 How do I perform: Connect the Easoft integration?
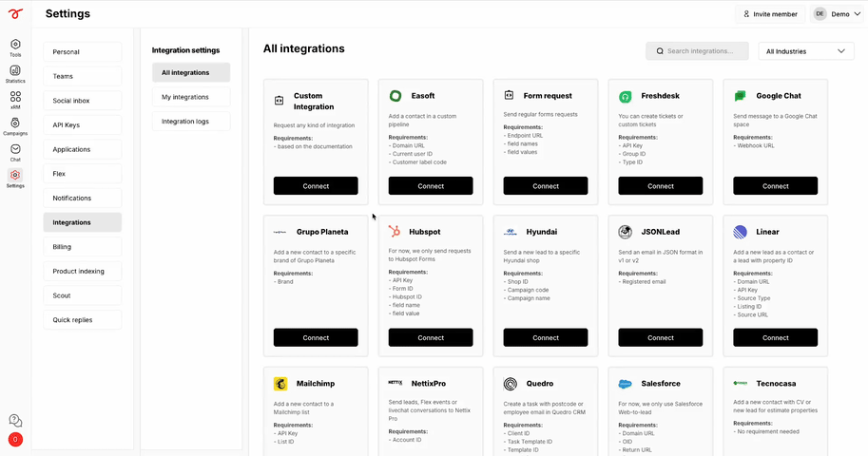[x=431, y=186]
